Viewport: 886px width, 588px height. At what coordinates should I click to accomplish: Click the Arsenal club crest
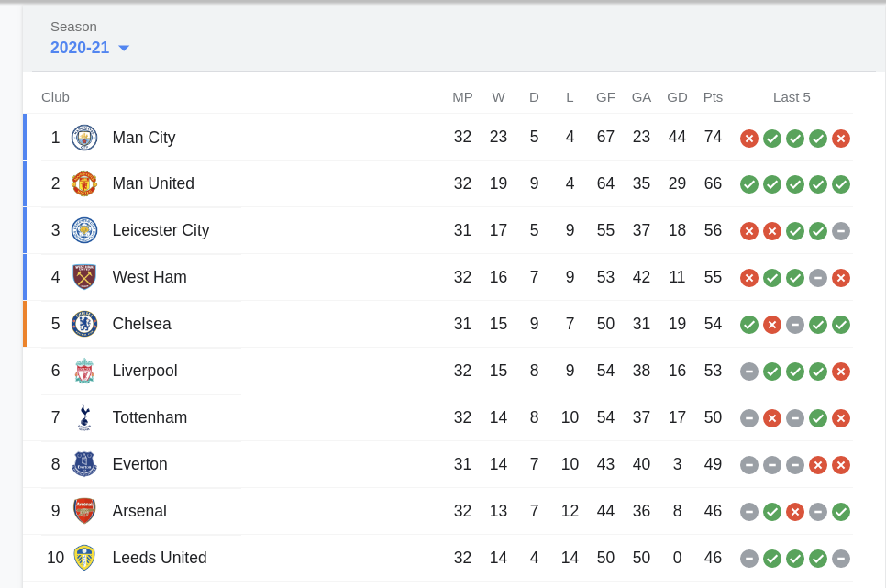click(84, 511)
